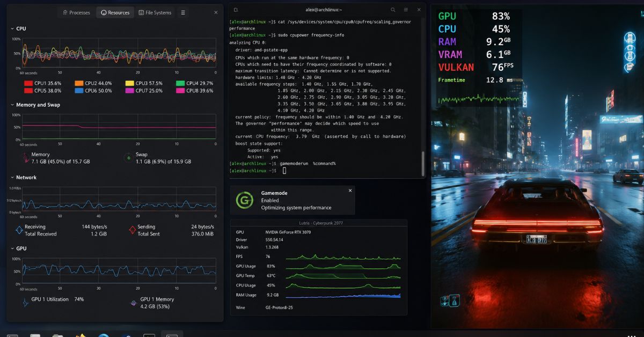Click the right in-game HUD icon
Screen dimensions: 644x337
coord(455,301)
